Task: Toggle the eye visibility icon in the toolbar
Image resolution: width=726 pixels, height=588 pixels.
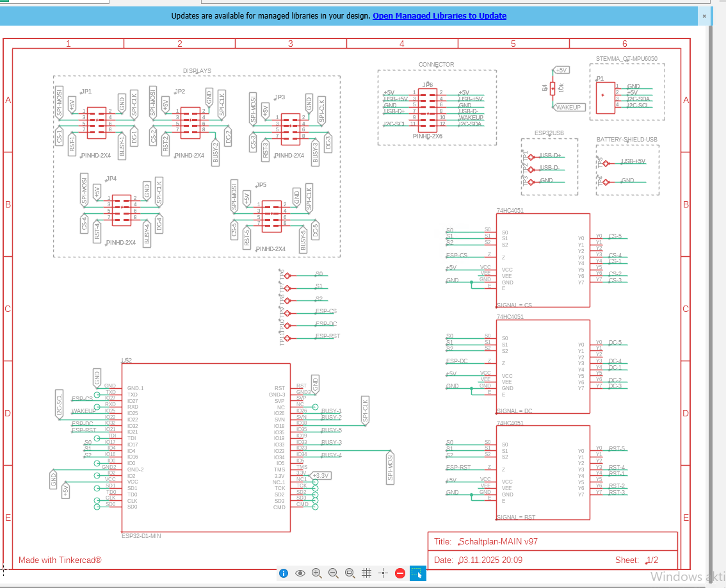Action: click(300, 573)
